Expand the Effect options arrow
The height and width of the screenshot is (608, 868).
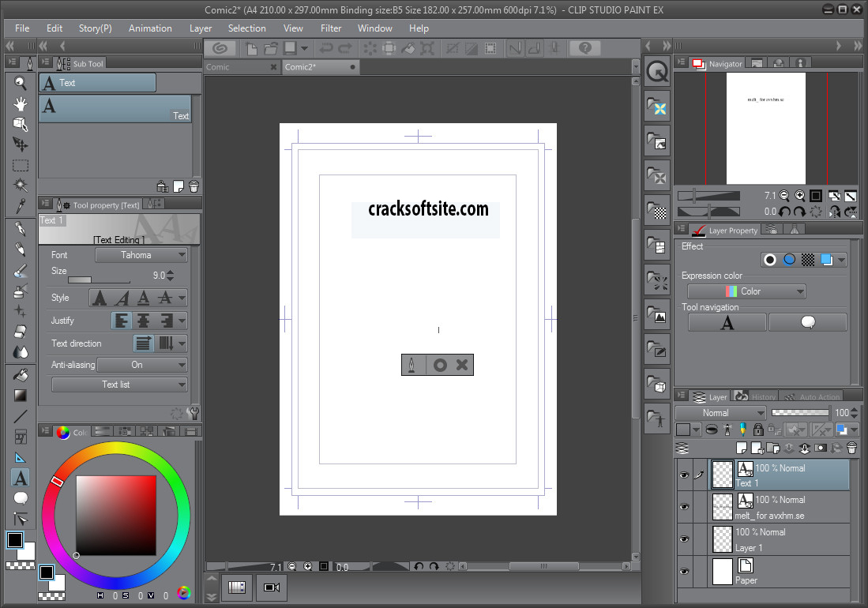coord(841,260)
